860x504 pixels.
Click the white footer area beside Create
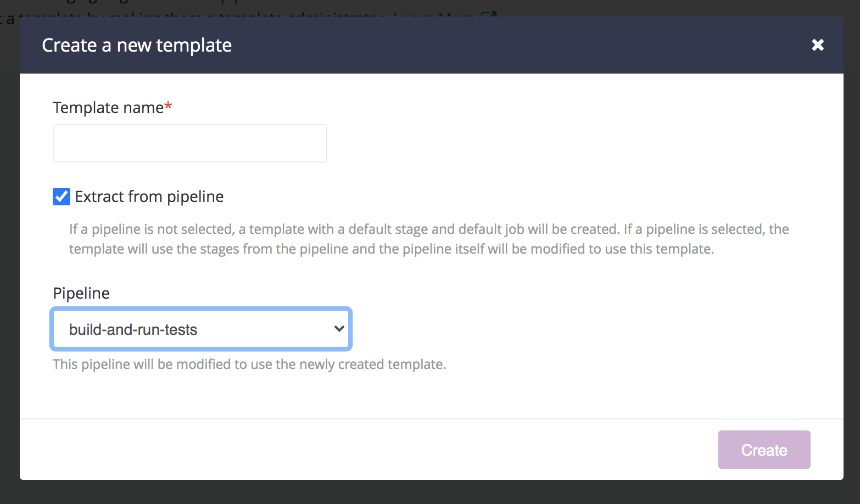[x=368, y=450]
